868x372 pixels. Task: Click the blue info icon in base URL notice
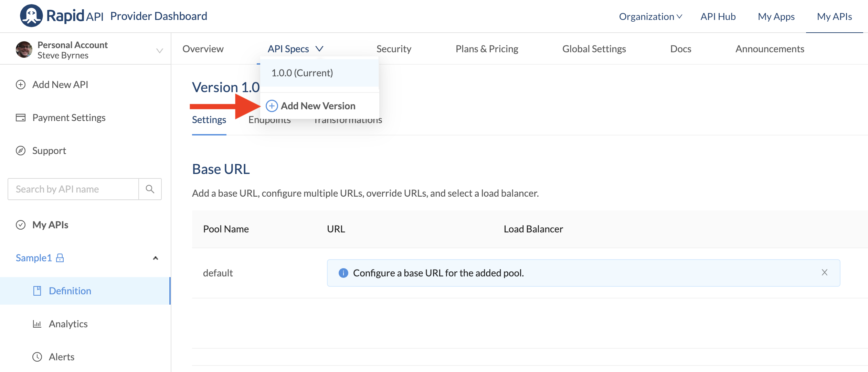tap(343, 273)
